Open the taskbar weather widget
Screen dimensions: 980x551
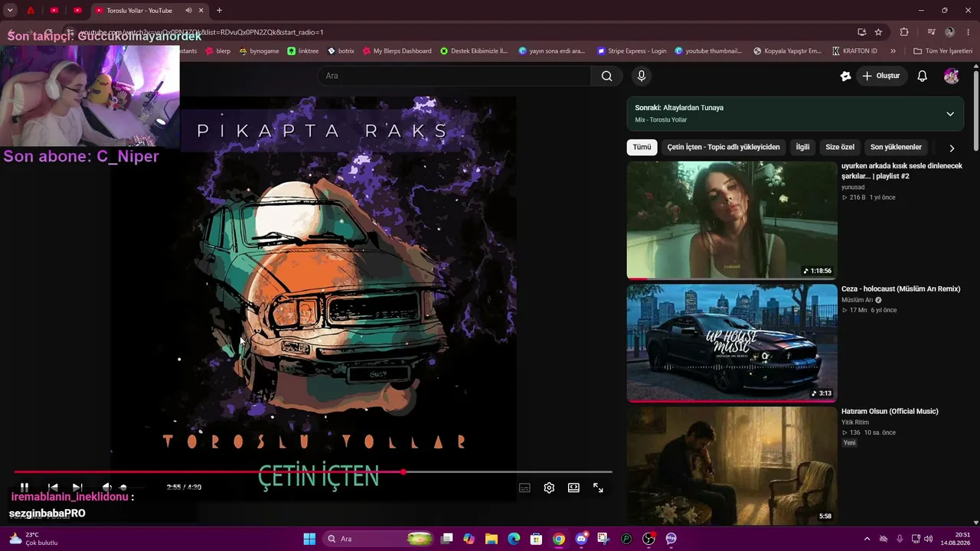[x=33, y=539]
